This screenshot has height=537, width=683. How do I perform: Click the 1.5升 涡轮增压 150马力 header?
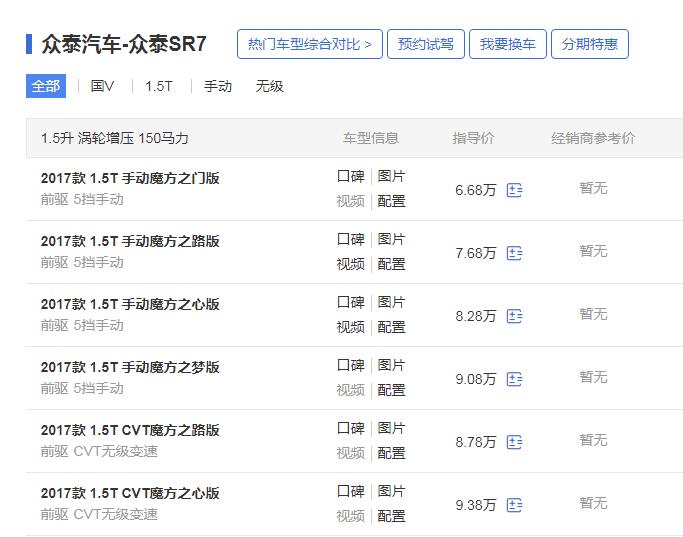pyautogui.click(x=115, y=138)
